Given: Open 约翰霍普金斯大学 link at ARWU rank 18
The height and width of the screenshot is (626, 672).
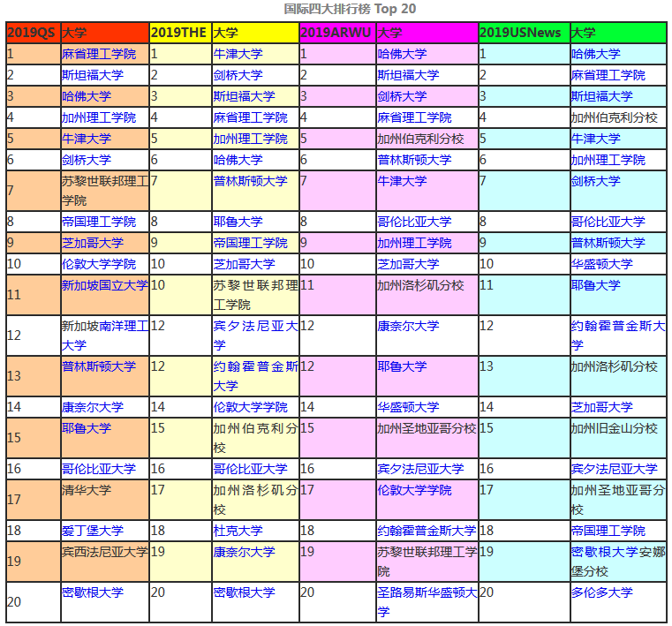Looking at the screenshot, I should pyautogui.click(x=427, y=531).
